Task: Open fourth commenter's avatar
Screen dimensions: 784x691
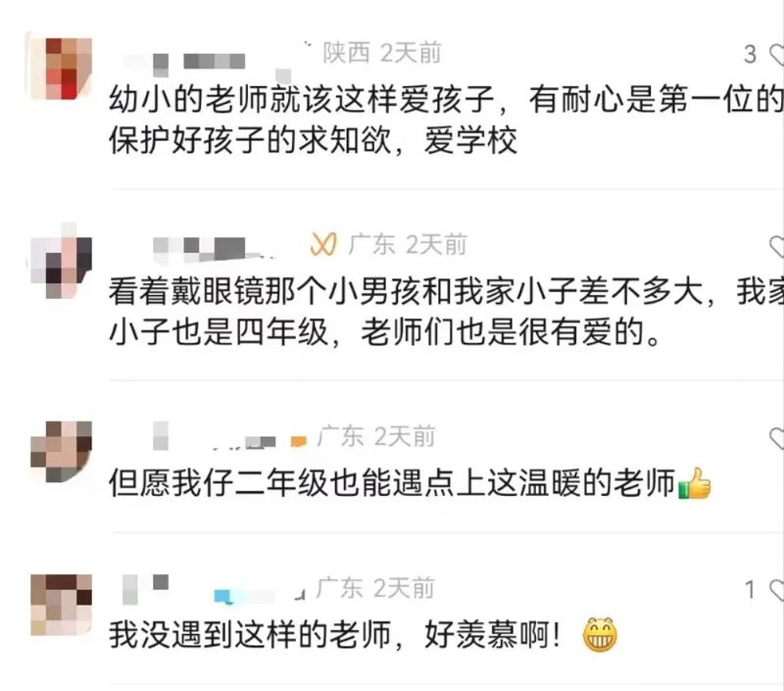Action: point(61,605)
